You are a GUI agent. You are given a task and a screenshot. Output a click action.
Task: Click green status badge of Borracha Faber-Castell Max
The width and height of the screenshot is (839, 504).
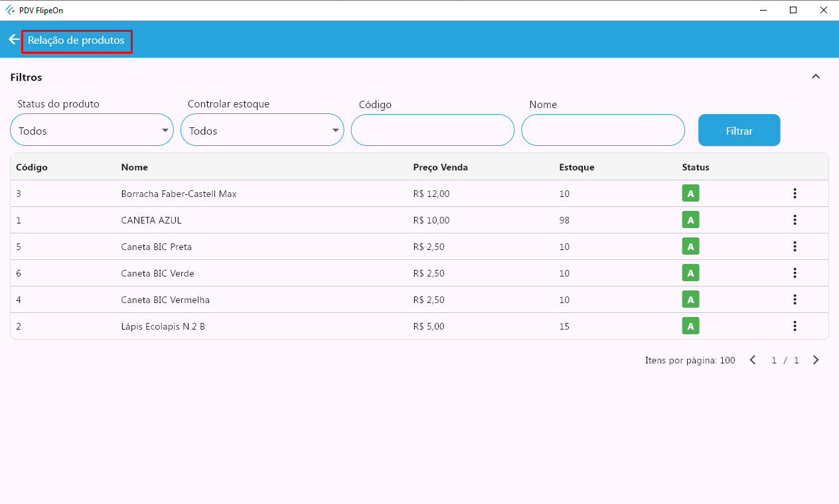[x=690, y=194]
